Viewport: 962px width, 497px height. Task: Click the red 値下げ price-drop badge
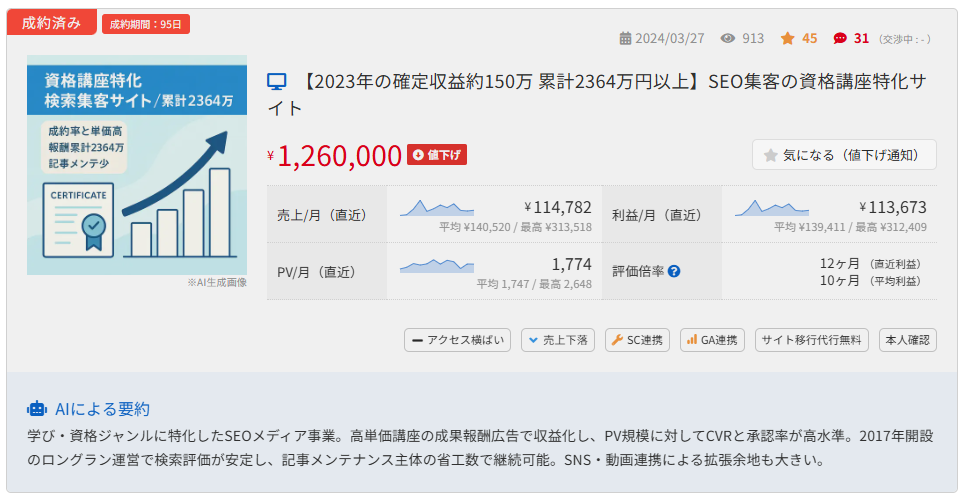437,155
